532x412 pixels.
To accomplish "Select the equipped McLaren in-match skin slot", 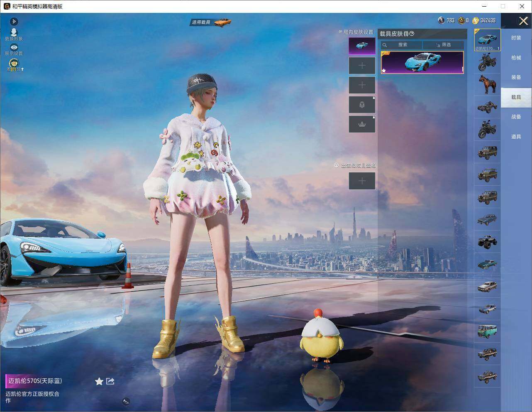I will click(362, 46).
